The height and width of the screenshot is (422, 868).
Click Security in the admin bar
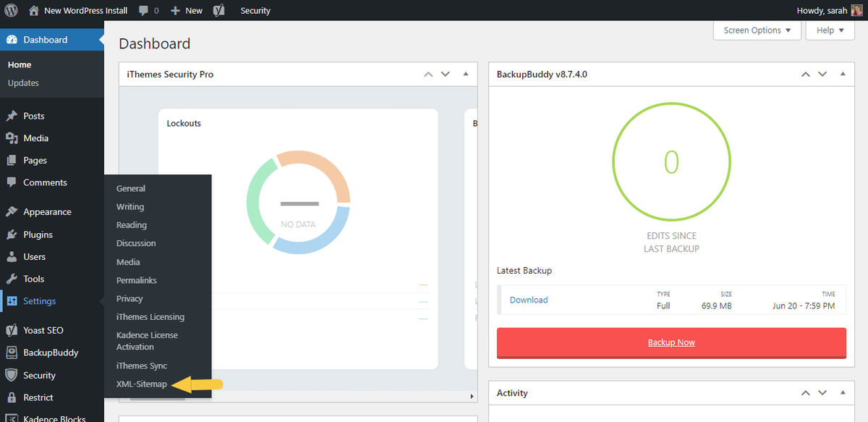click(x=255, y=11)
